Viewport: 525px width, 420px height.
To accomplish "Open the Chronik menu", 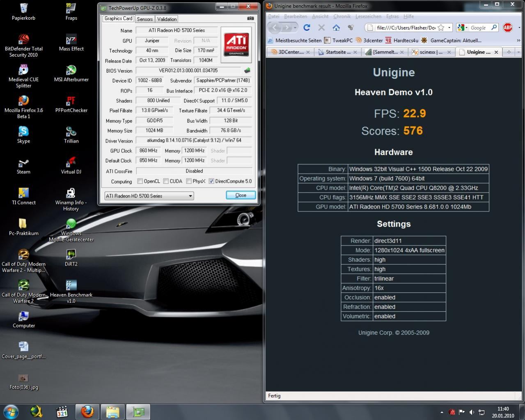I will click(x=342, y=16).
